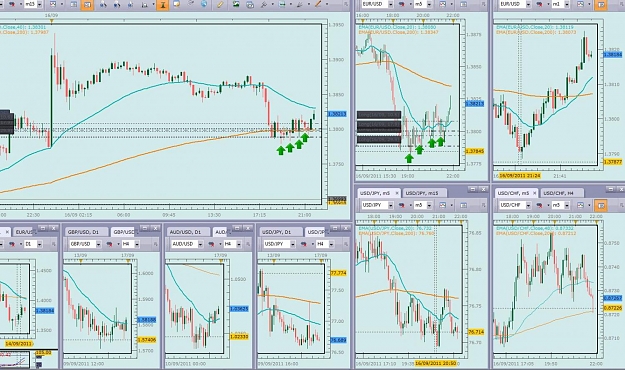Click the 76.714 yellow price label
Screen dimensions: 625x370
(x=476, y=332)
